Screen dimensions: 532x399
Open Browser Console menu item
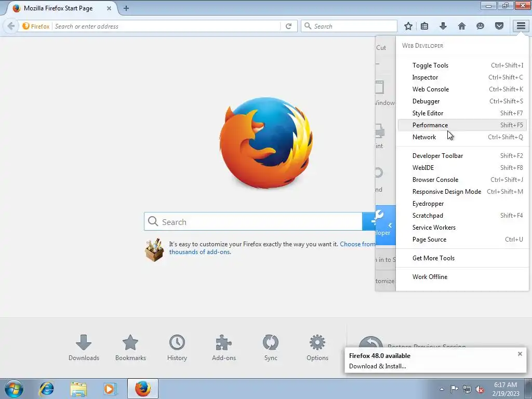pyautogui.click(x=462, y=179)
